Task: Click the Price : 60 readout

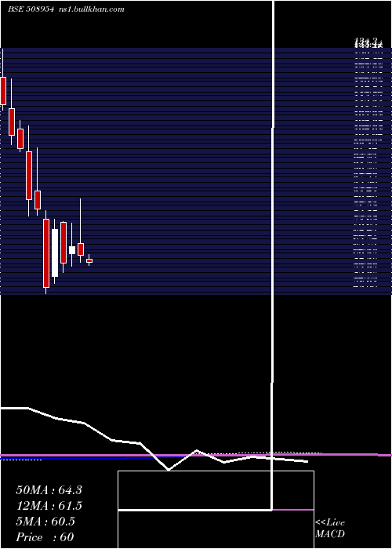Action: (45, 537)
